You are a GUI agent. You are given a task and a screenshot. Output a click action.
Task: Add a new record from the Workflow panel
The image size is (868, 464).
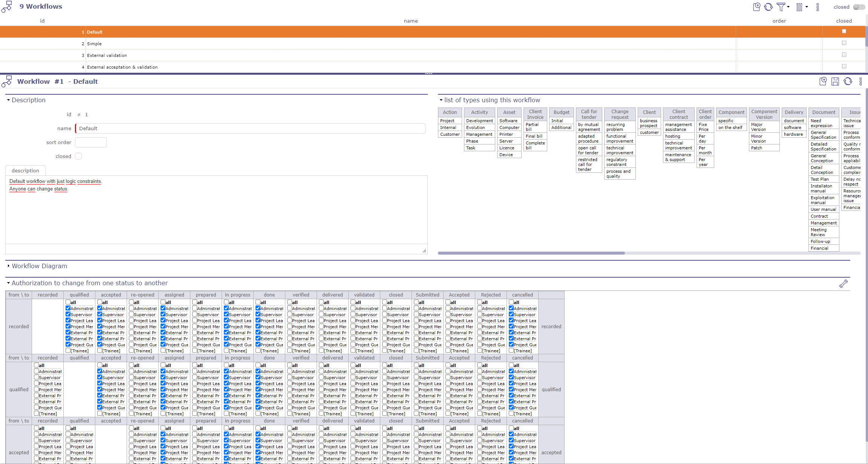pyautogui.click(x=823, y=81)
